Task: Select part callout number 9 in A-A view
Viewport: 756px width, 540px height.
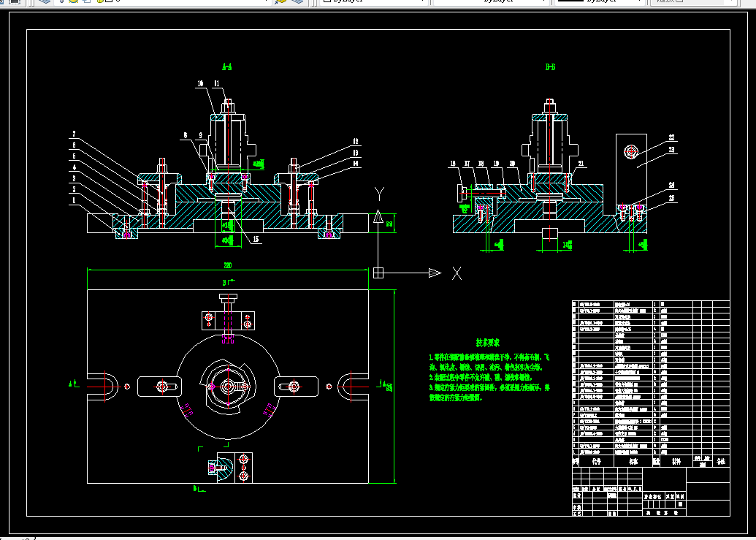Action: pyautogui.click(x=200, y=135)
